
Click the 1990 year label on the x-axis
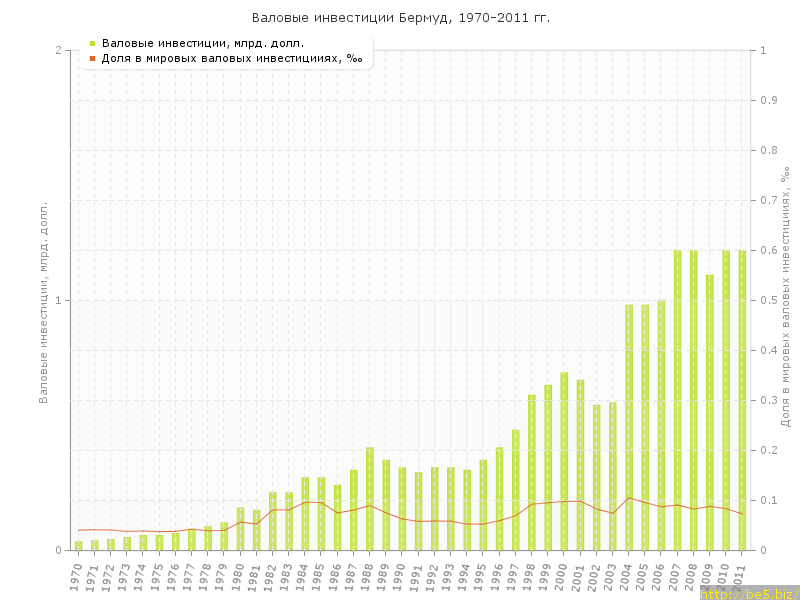click(400, 576)
